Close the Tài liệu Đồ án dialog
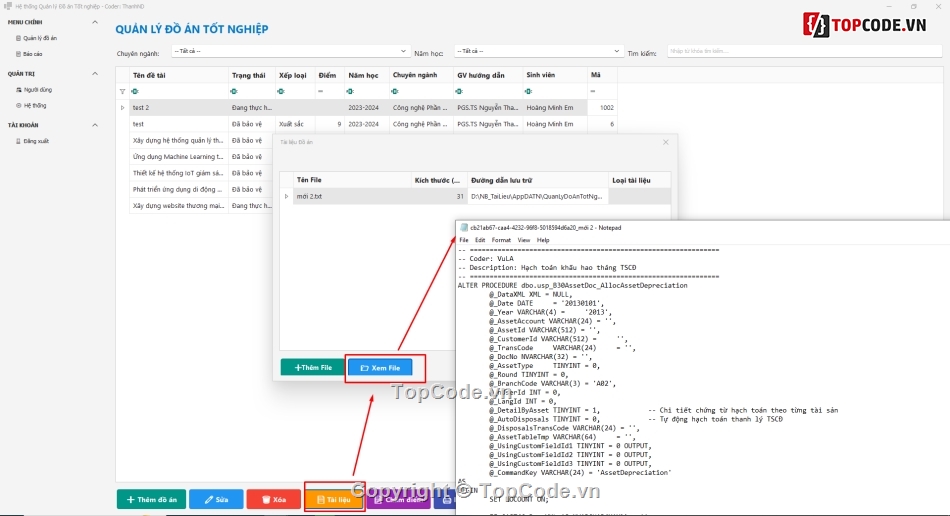This screenshot has width=950, height=516. [x=666, y=142]
